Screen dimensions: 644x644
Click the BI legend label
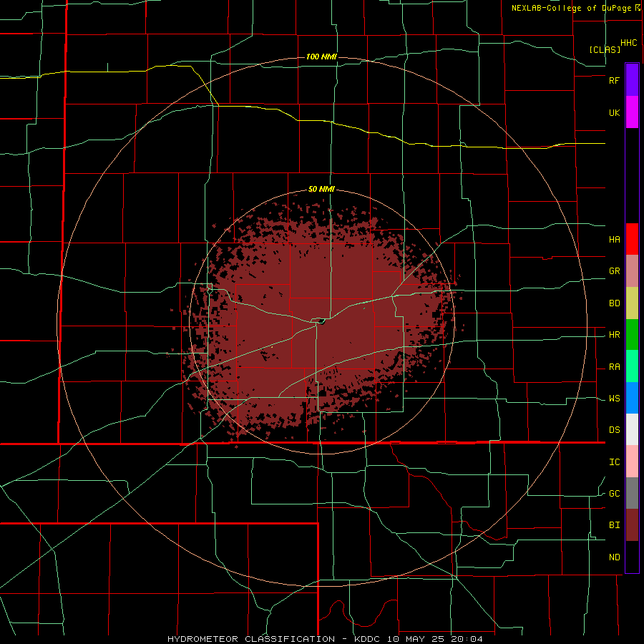614,525
